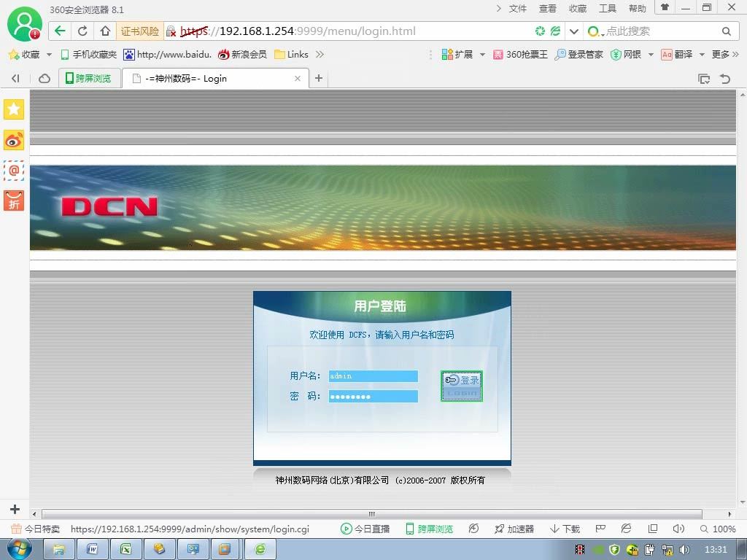Click the 登录 LOGIN button
The height and width of the screenshot is (560, 747).
[462, 386]
